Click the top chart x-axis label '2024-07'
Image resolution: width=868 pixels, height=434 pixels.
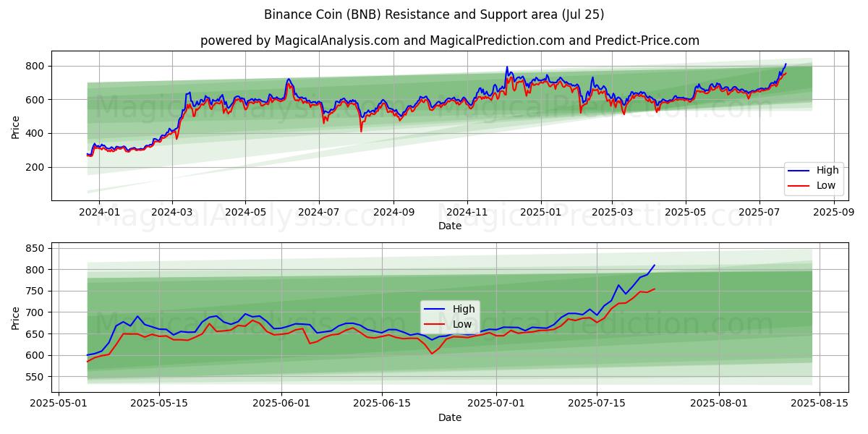click(x=319, y=213)
